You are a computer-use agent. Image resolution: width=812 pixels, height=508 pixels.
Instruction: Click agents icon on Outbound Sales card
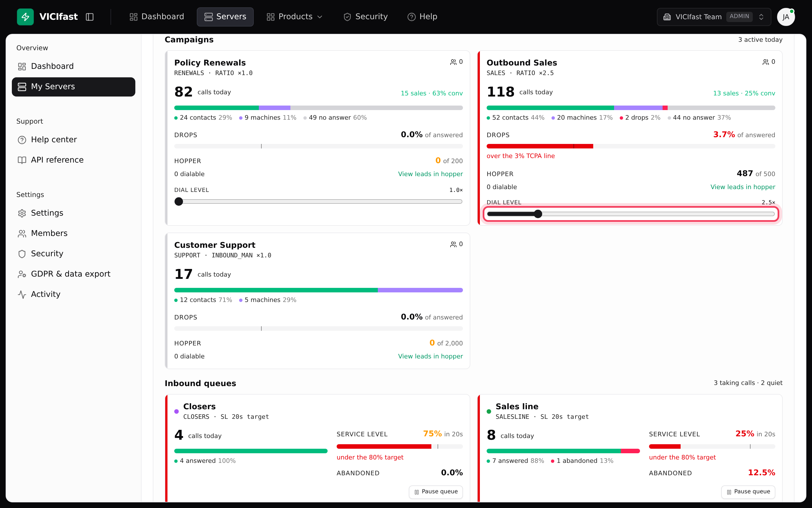click(x=766, y=62)
